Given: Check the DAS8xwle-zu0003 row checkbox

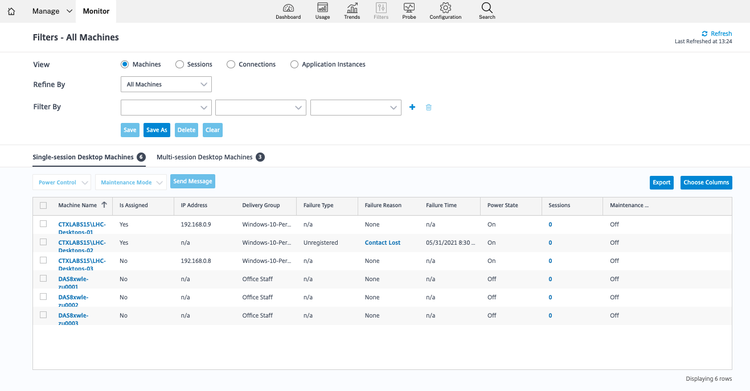Looking at the screenshot, I should point(43,314).
